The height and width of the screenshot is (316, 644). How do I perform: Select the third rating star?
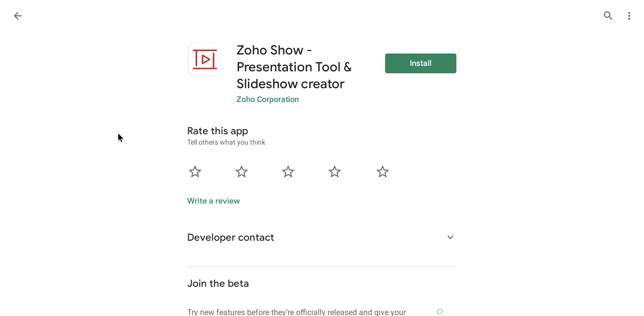[x=288, y=172]
